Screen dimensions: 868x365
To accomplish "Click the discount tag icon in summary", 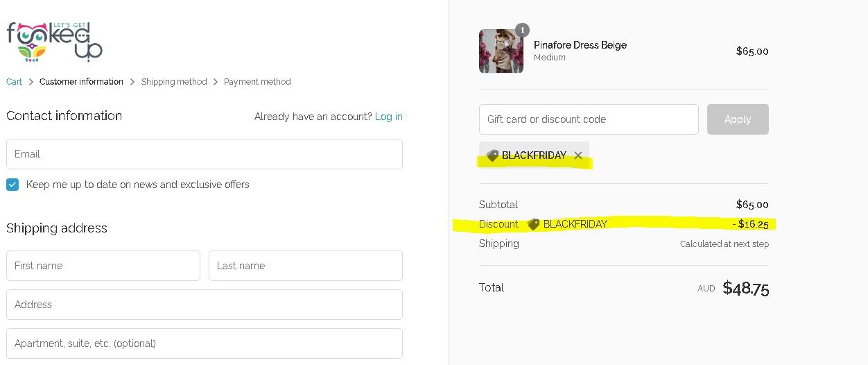I will pyautogui.click(x=533, y=224).
